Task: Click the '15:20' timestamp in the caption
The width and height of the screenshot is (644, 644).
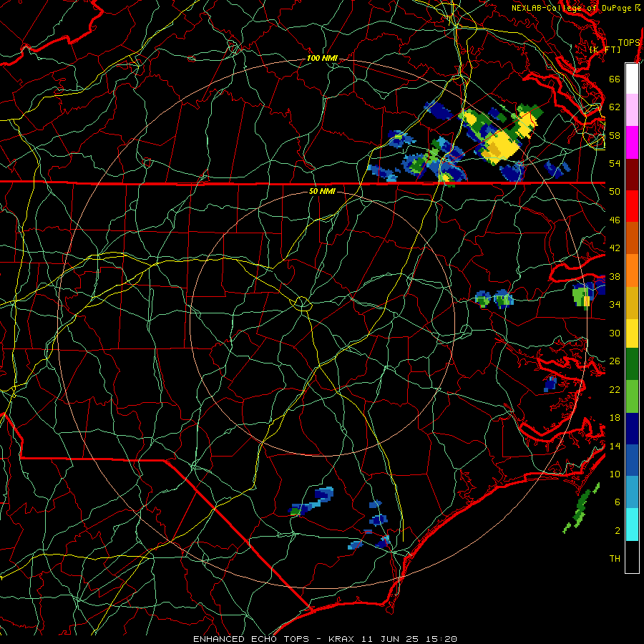Action: coord(441,639)
